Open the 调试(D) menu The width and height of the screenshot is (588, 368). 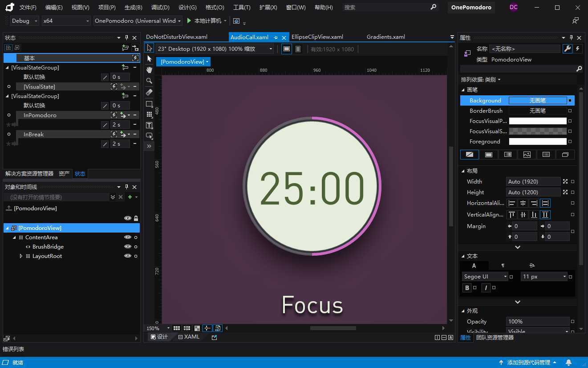click(x=160, y=8)
